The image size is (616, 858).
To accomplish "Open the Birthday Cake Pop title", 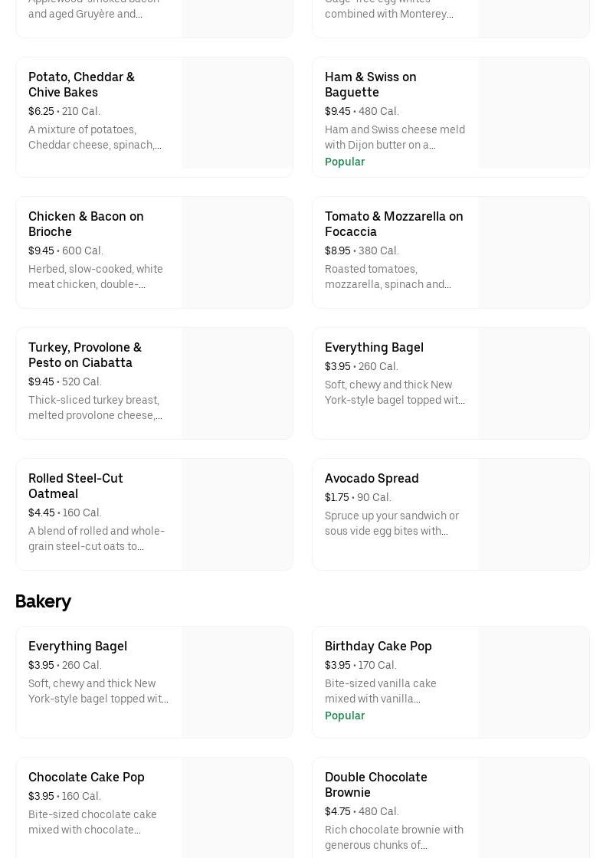I will coord(378,646).
